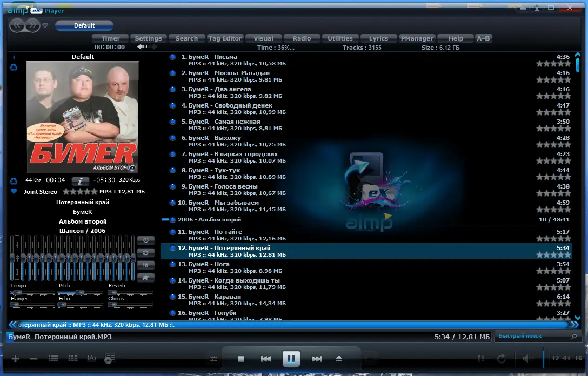Mute sound with the speaker icon

527,359
